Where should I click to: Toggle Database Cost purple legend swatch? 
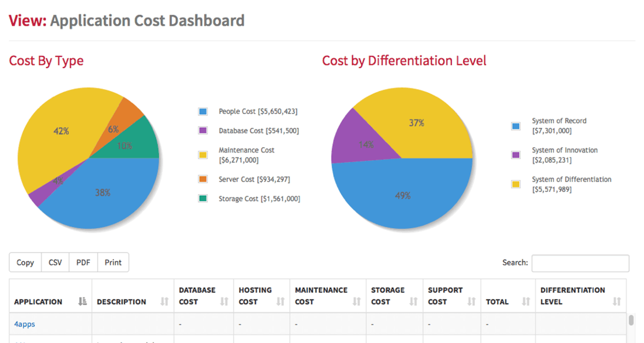coord(203,130)
